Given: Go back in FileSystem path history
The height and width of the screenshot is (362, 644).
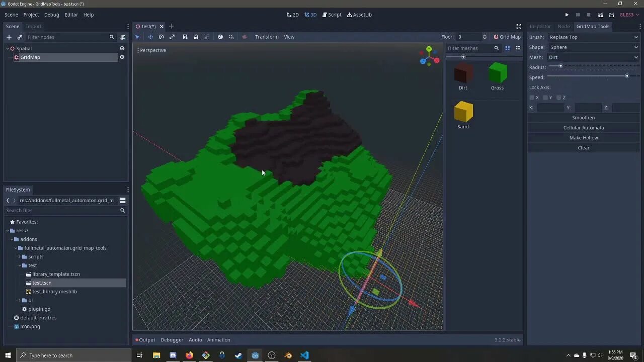Looking at the screenshot, I should 8,200.
